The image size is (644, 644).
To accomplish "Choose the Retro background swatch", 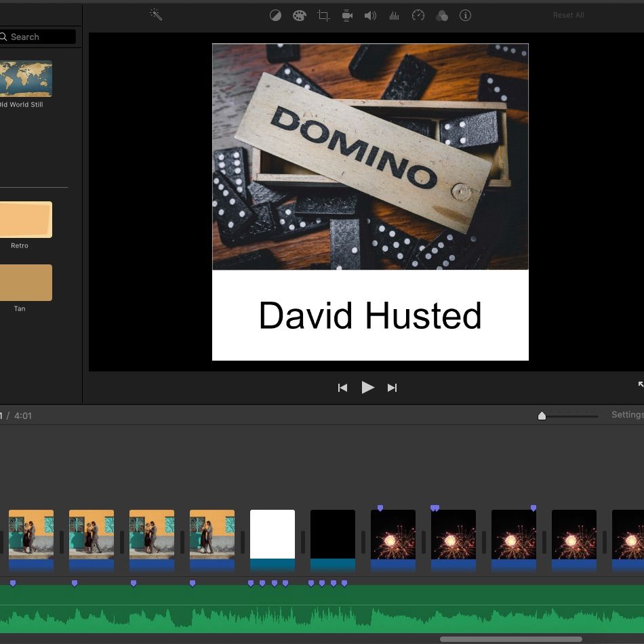I will (x=26, y=220).
